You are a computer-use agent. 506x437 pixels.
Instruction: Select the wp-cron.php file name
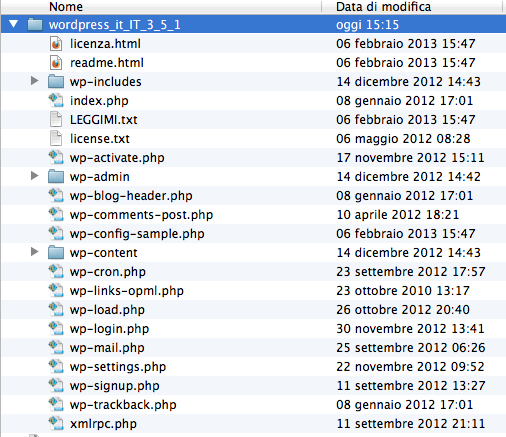[108, 272]
